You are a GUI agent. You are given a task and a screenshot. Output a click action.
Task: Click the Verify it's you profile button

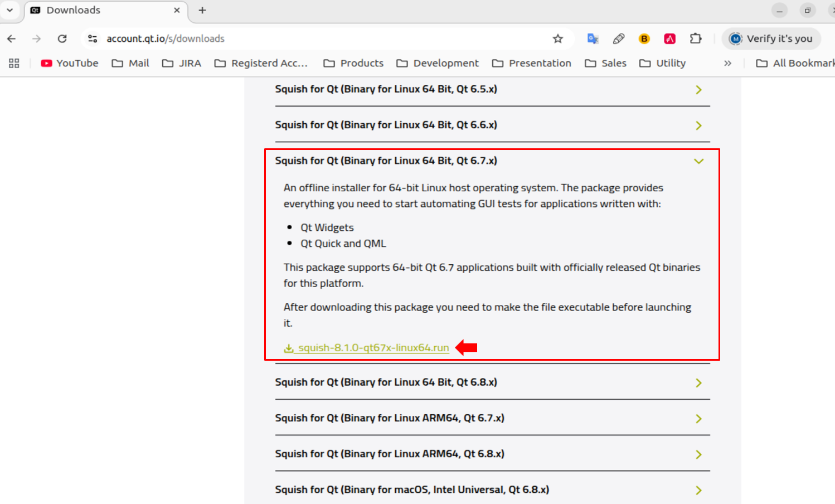tap(771, 38)
